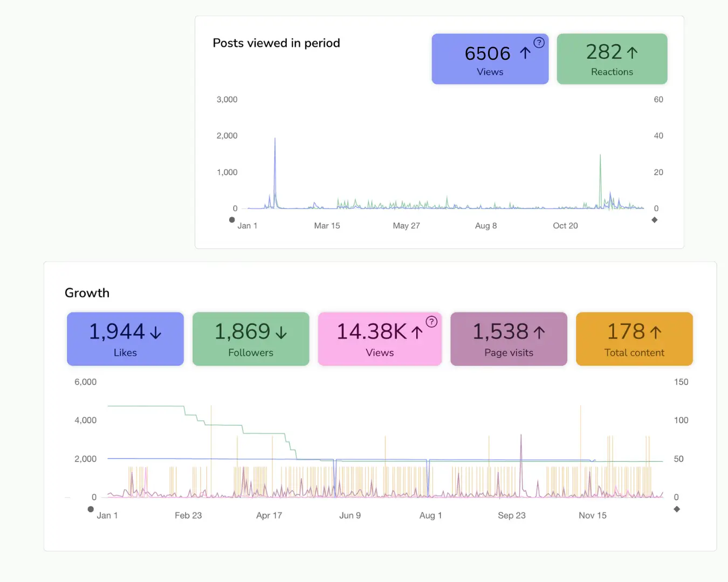Select the 178 Total content card
Image resolution: width=728 pixels, height=582 pixels.
click(634, 339)
